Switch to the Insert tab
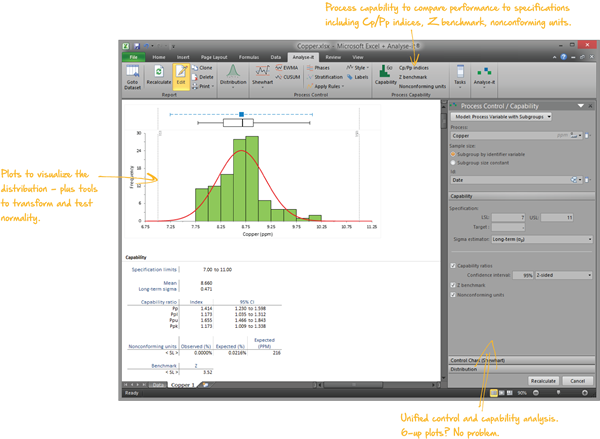This screenshot has width=600, height=439. pyautogui.click(x=183, y=57)
